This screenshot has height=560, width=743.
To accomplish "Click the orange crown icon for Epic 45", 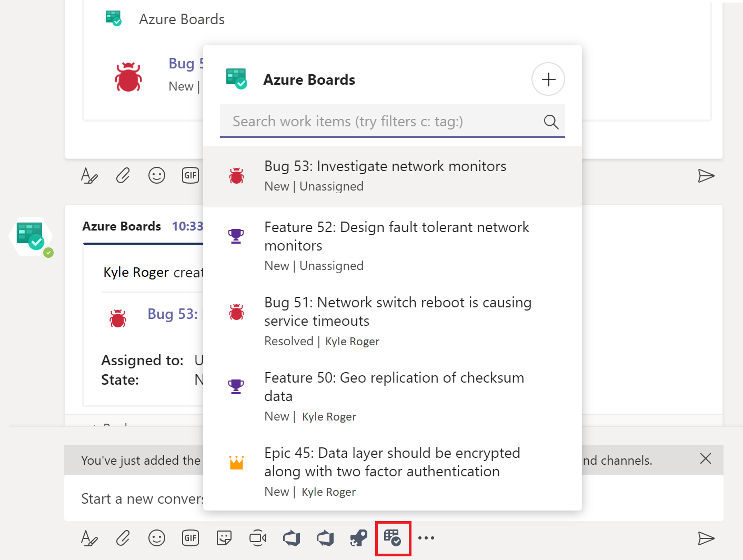I will 236,462.
